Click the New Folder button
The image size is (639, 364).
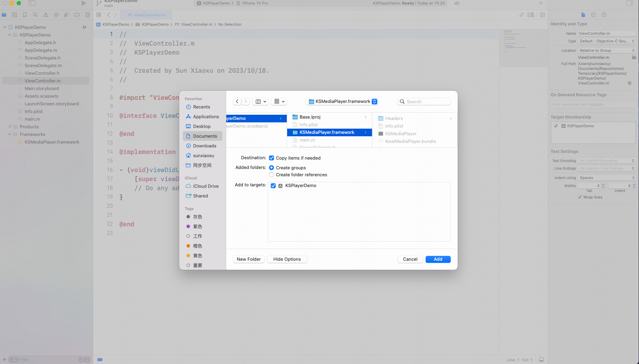pyautogui.click(x=248, y=259)
